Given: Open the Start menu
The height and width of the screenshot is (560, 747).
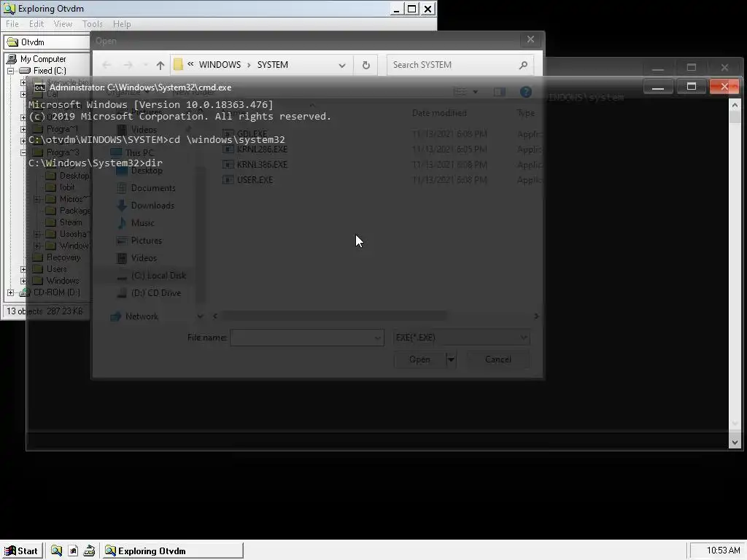Looking at the screenshot, I should (21, 551).
